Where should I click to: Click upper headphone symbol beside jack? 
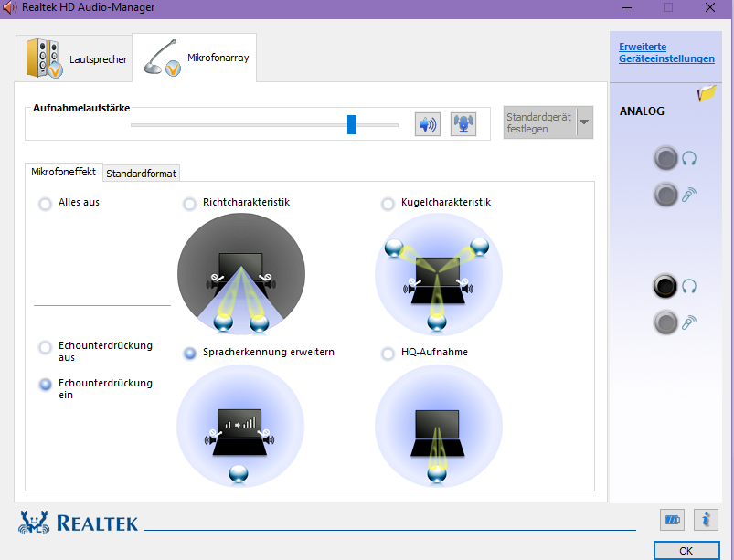[x=689, y=158]
